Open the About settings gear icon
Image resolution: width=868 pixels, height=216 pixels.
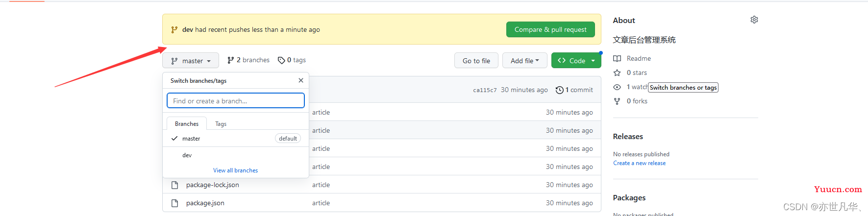(x=754, y=20)
